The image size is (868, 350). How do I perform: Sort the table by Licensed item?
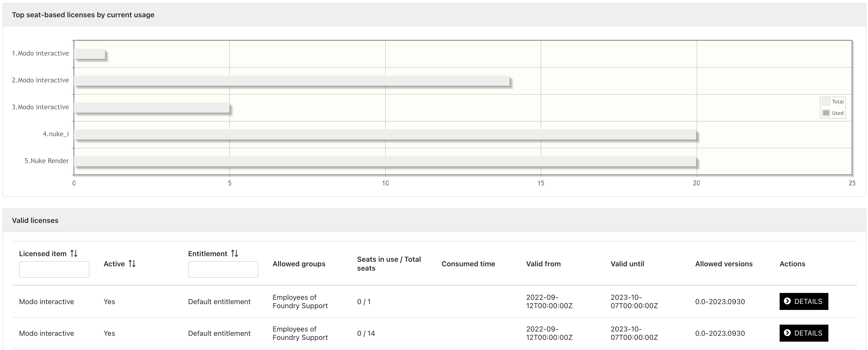[x=74, y=253]
